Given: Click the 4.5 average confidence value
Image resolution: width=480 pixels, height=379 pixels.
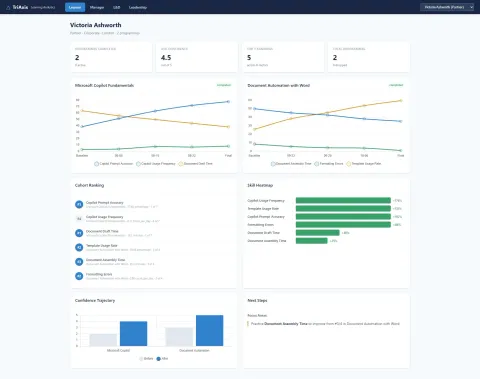Looking at the screenshot, I should click(166, 58).
